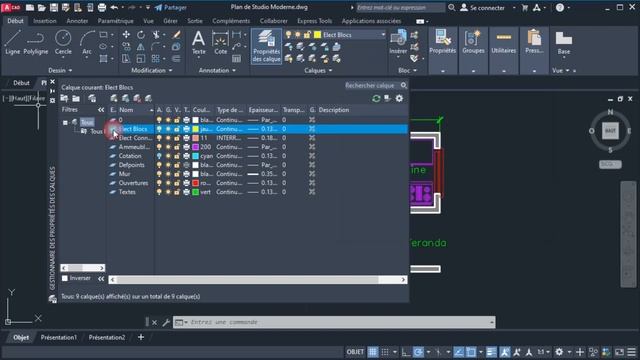
Task: Click the layer list horizontal scrollbar
Action: tap(258, 280)
